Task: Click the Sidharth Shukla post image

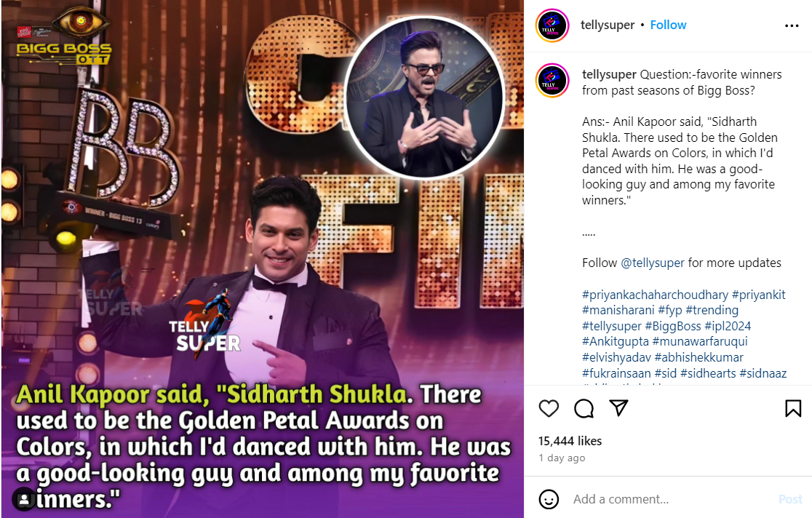Action: click(x=263, y=259)
